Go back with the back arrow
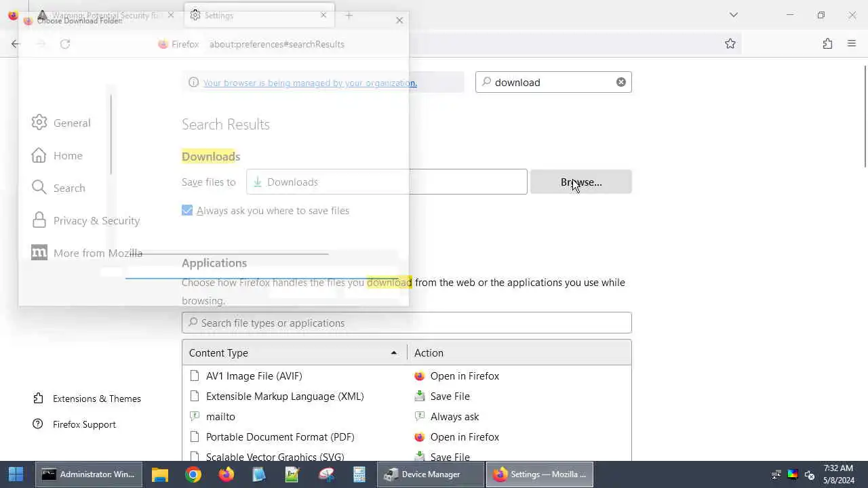The image size is (868, 488). [x=16, y=44]
